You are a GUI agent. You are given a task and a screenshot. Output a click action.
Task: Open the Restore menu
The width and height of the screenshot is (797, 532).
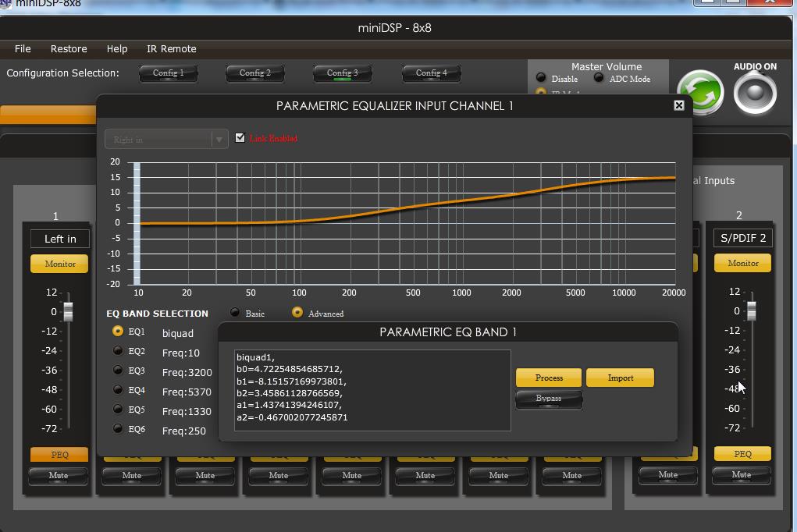point(69,49)
